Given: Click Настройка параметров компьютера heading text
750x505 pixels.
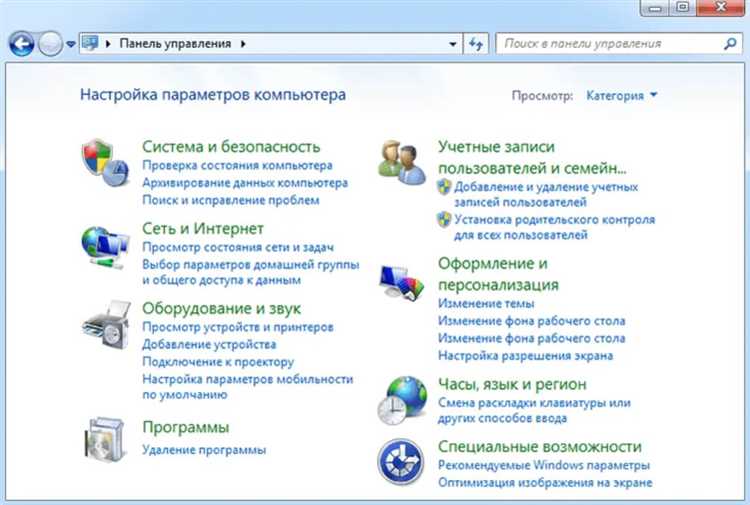Looking at the screenshot, I should (x=213, y=95).
